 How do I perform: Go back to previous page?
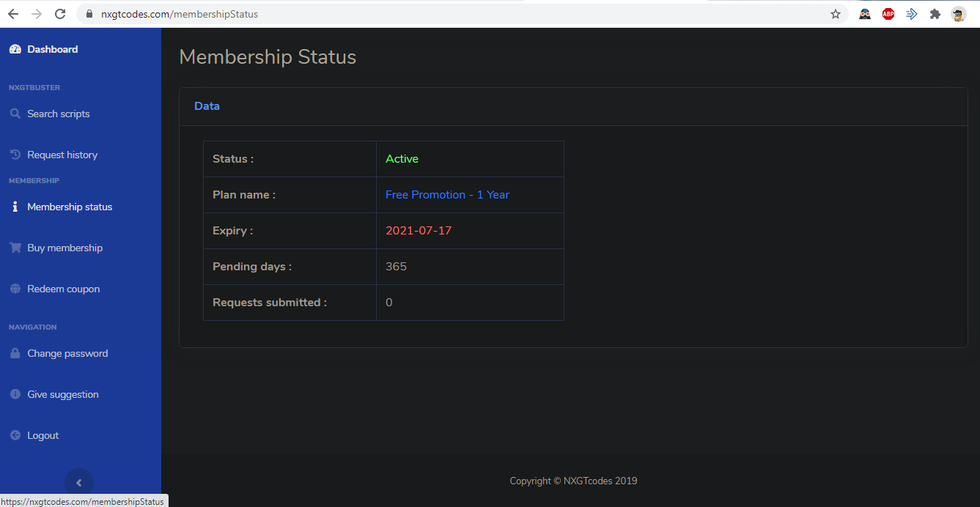(13, 14)
